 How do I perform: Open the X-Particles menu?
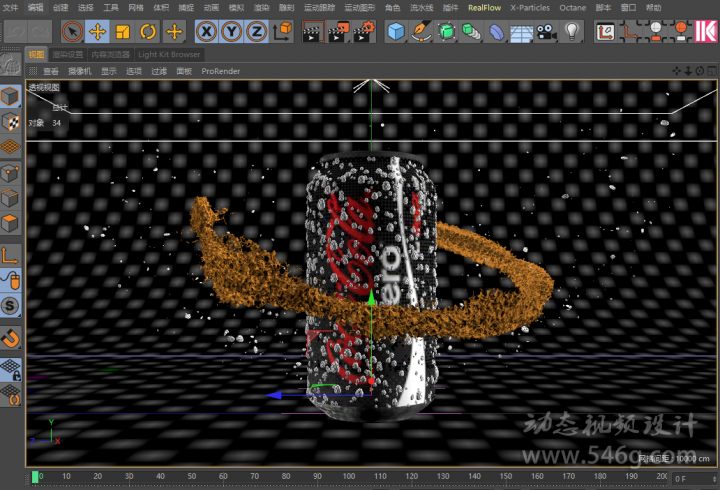529,7
